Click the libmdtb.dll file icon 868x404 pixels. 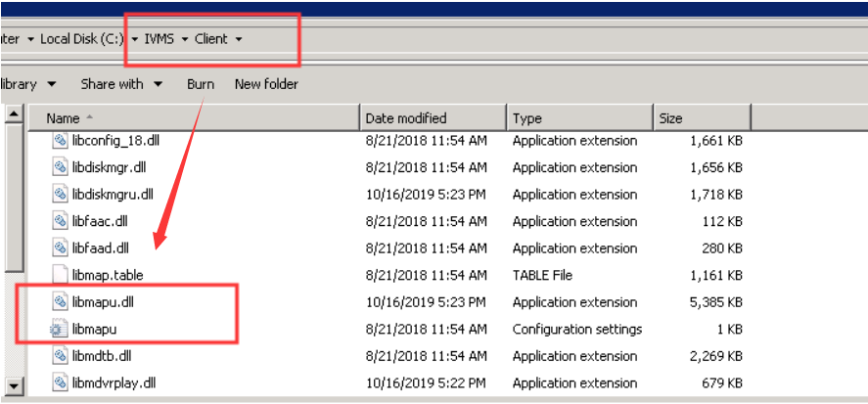[x=60, y=356]
